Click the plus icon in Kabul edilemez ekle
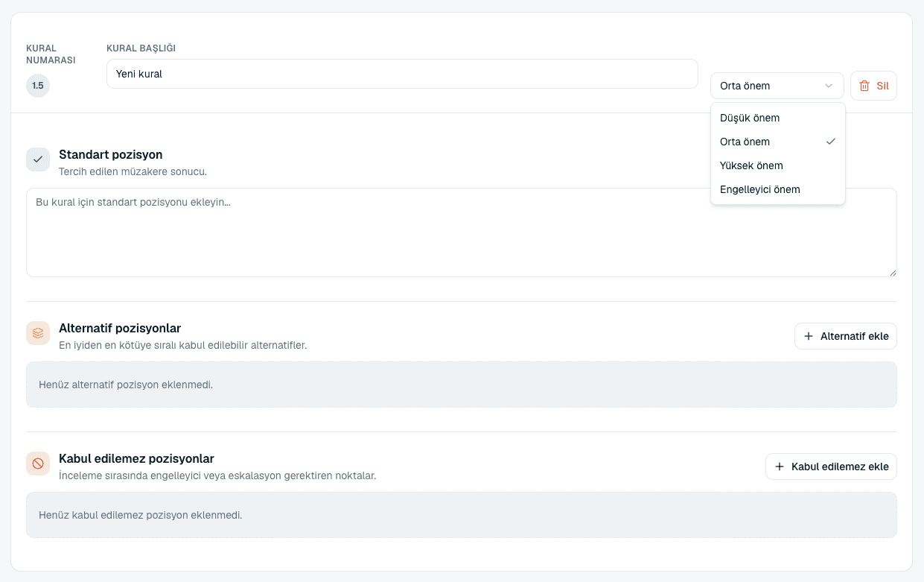The image size is (924, 582). (x=780, y=466)
